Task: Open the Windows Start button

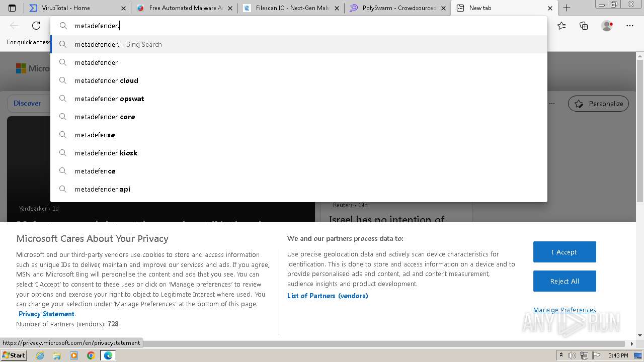Action: (14, 355)
